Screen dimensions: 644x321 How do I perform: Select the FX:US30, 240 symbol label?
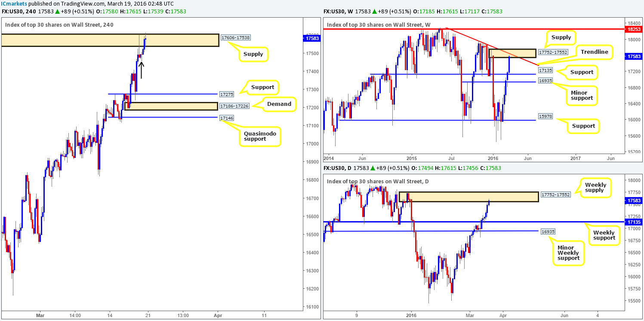pos(19,11)
